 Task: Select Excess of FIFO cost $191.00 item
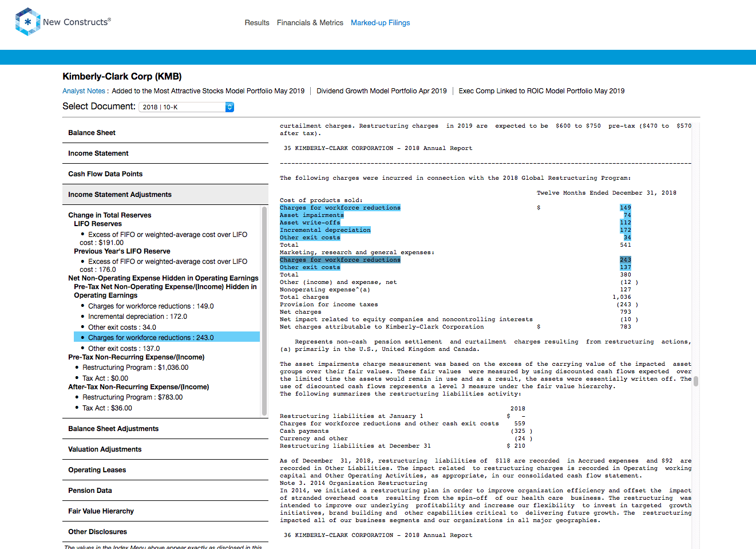164,239
